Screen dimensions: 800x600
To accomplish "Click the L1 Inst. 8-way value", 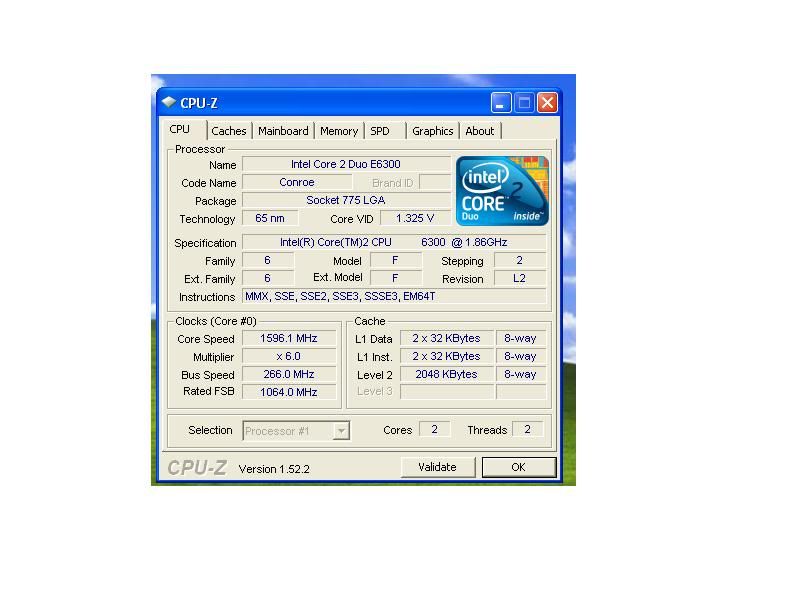I will pyautogui.click(x=520, y=356).
